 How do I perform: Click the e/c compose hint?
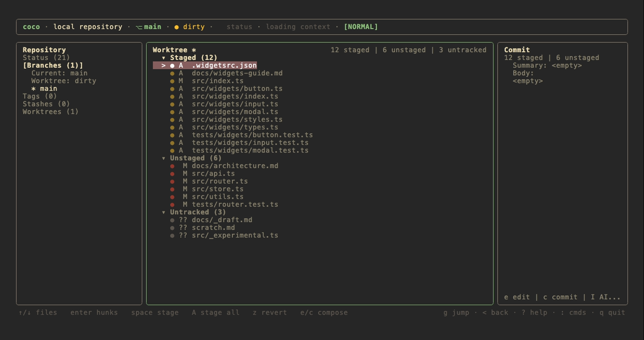(x=324, y=313)
